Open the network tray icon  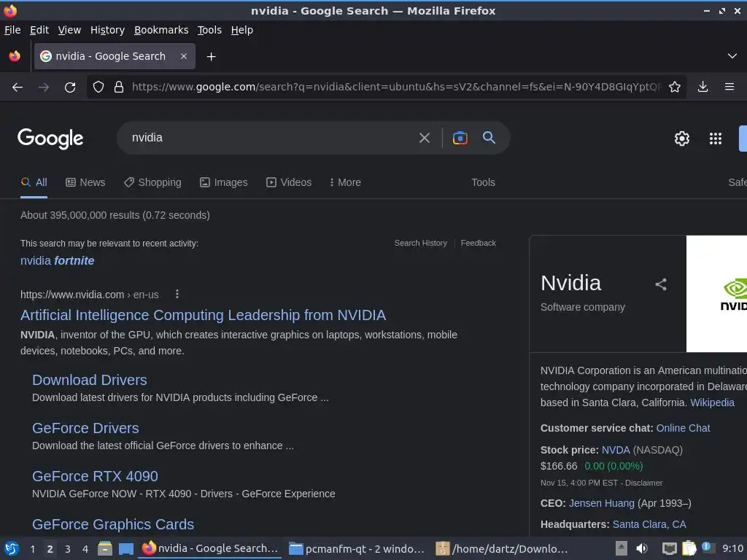[x=670, y=548]
